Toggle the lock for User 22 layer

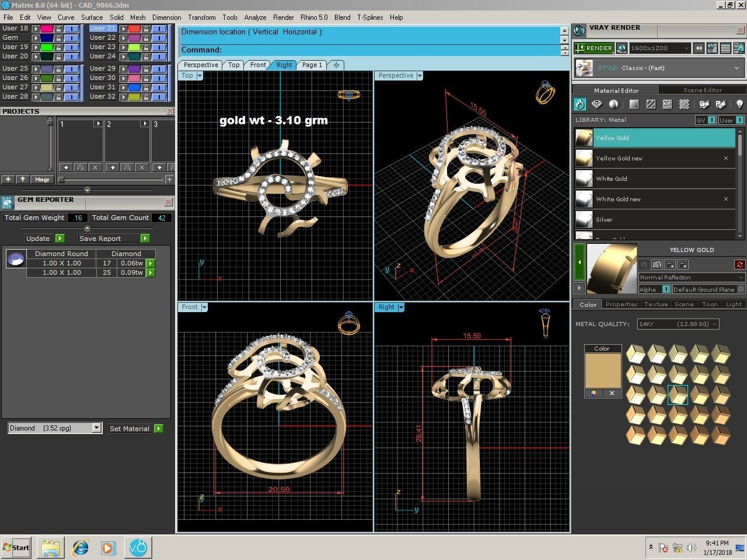coord(146,38)
